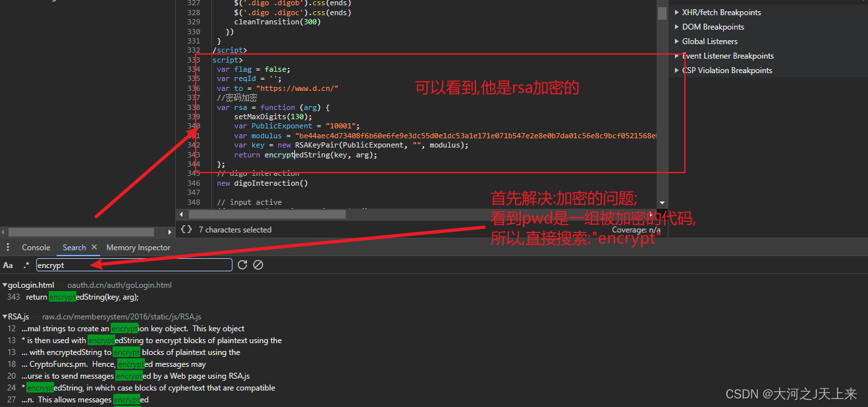Image resolution: width=868 pixels, height=407 pixels.
Task: Click the pretty-print curly braces icon
Action: click(x=186, y=229)
